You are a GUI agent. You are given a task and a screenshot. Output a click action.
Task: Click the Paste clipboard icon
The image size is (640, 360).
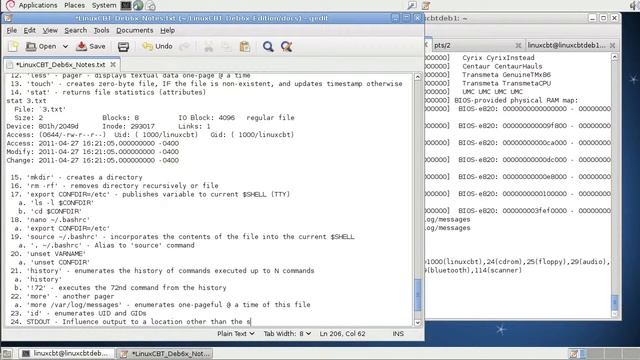point(244,47)
